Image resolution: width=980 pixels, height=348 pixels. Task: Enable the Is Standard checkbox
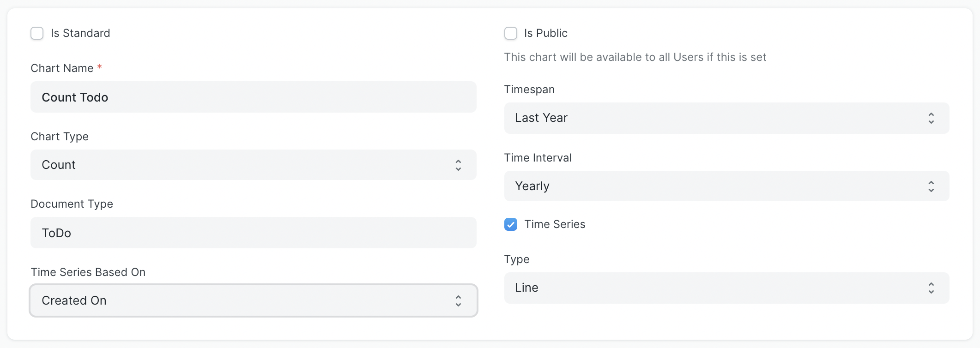[37, 33]
